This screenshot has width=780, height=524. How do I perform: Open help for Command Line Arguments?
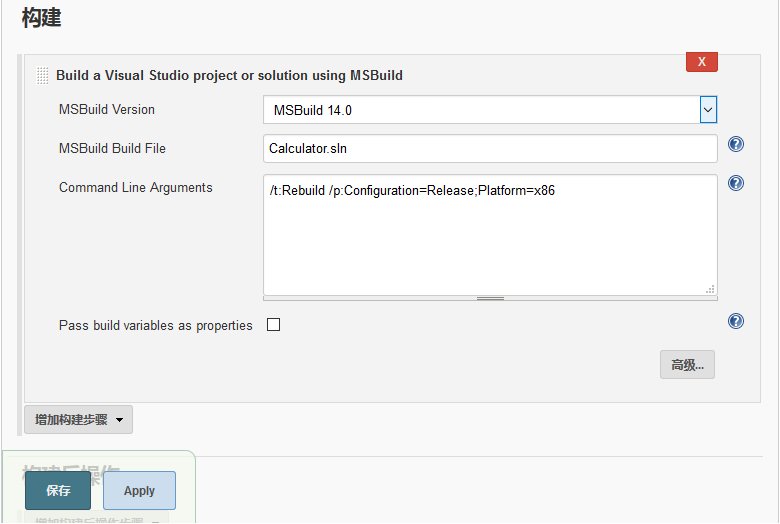pos(736,183)
